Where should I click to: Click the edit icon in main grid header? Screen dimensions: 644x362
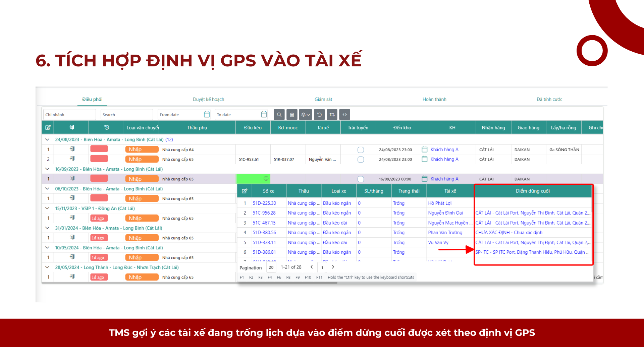[48, 127]
